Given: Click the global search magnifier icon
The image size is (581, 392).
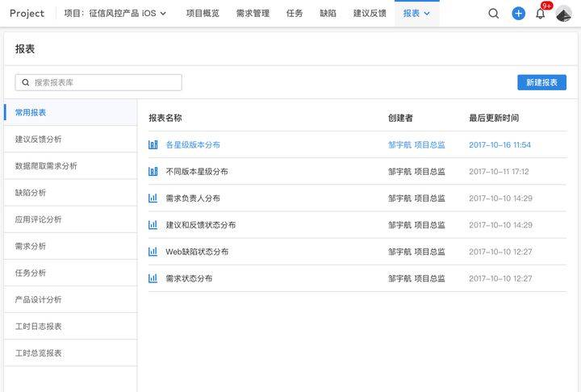Looking at the screenshot, I should click(x=493, y=14).
